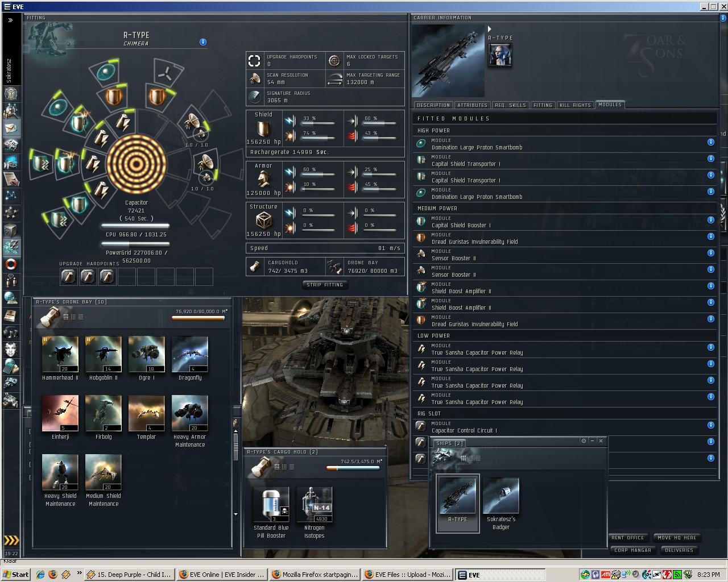
Task: Select the first rig slot under Upgrade Hardpoints
Action: click(69, 277)
